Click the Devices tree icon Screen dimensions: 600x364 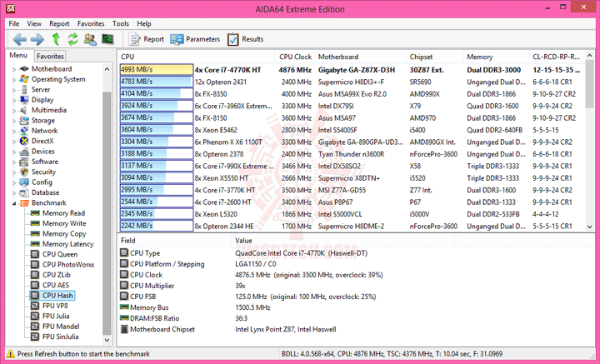pos(24,152)
